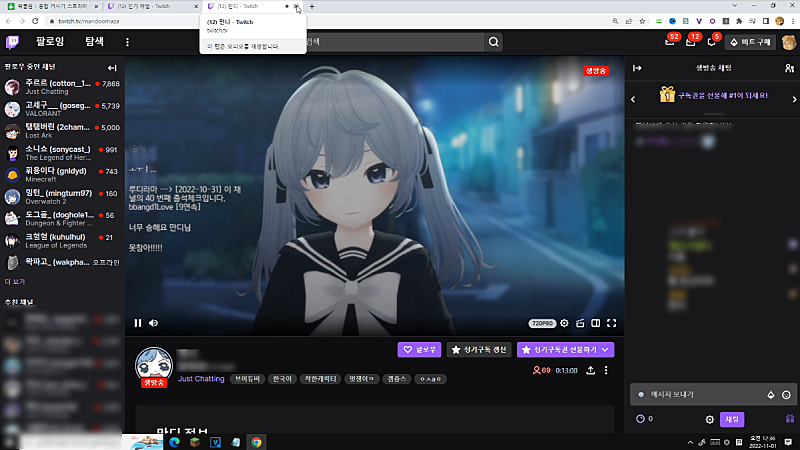Click the Twitch home logo
This screenshot has height=450, width=800.
(15, 41)
